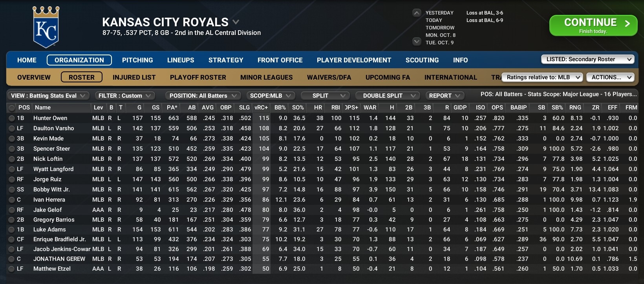Sort by the Name column header
This screenshot has width=644, height=284.
(x=43, y=107)
